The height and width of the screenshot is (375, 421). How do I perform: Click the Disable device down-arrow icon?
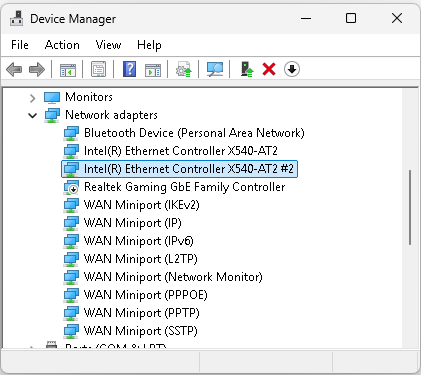tap(292, 69)
